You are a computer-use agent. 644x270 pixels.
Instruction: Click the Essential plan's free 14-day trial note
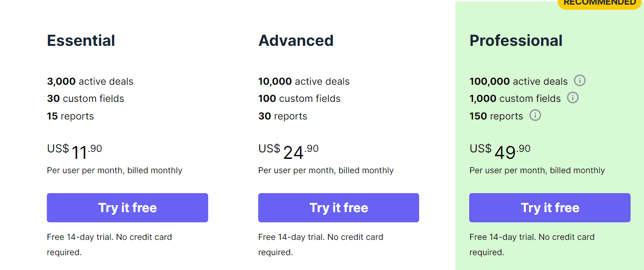109,245
